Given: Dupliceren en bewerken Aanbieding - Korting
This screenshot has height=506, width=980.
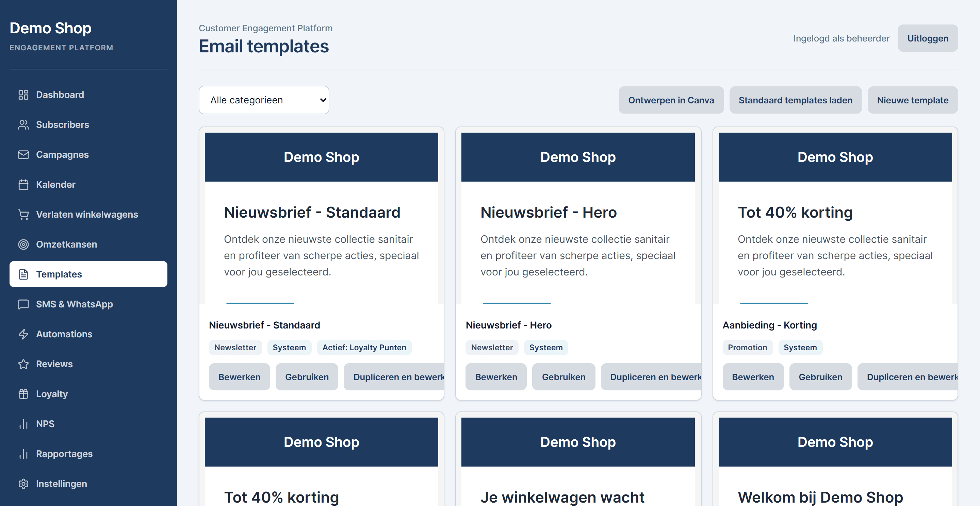Looking at the screenshot, I should pyautogui.click(x=908, y=377).
